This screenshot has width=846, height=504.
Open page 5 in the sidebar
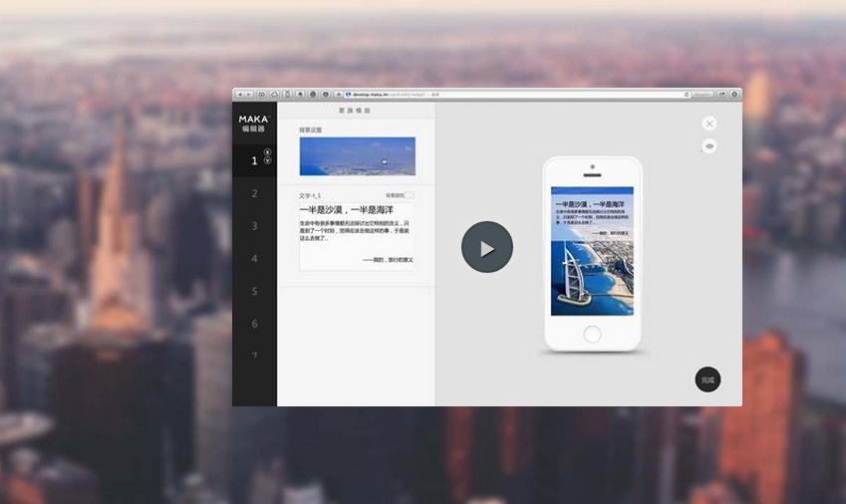coord(255,292)
